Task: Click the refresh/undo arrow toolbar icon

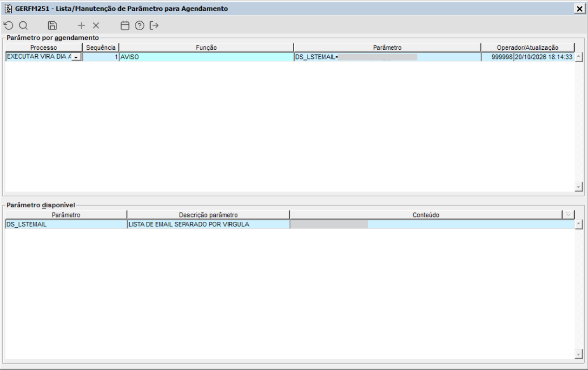Action: click(8, 26)
